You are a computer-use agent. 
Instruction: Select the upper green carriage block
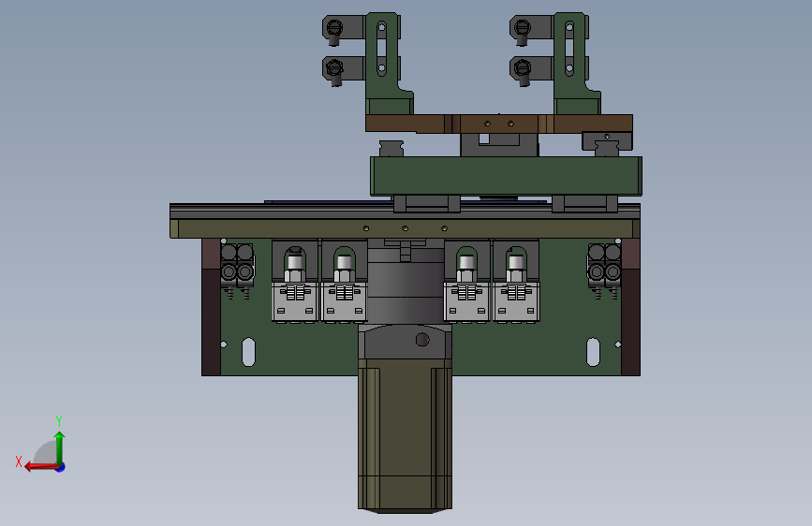pyautogui.click(x=506, y=176)
